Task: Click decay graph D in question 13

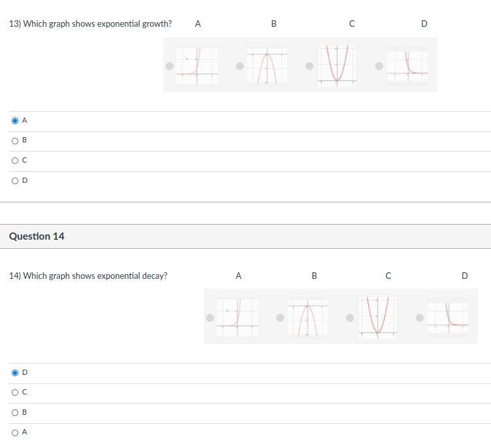Action: (407, 65)
